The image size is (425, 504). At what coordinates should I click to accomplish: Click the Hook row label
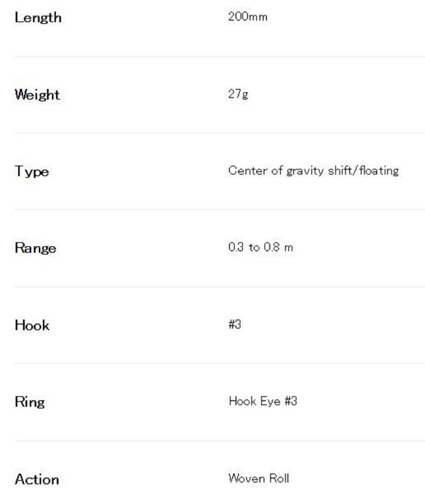32,325
